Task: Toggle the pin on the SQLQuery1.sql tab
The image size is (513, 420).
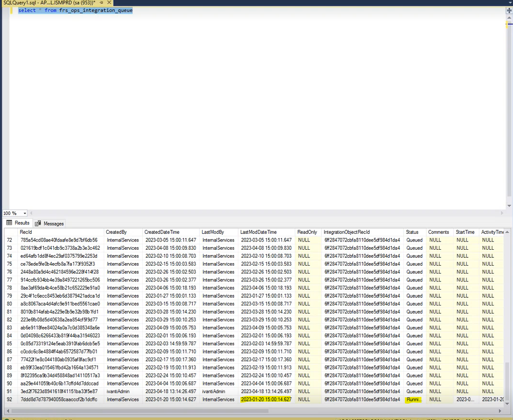Action: point(101,2)
